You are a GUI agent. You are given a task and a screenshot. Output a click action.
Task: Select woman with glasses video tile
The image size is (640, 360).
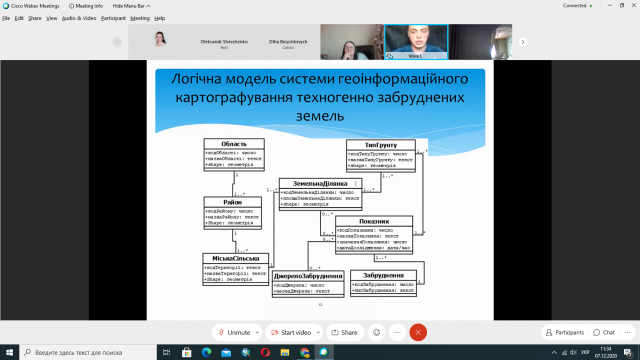tap(352, 42)
